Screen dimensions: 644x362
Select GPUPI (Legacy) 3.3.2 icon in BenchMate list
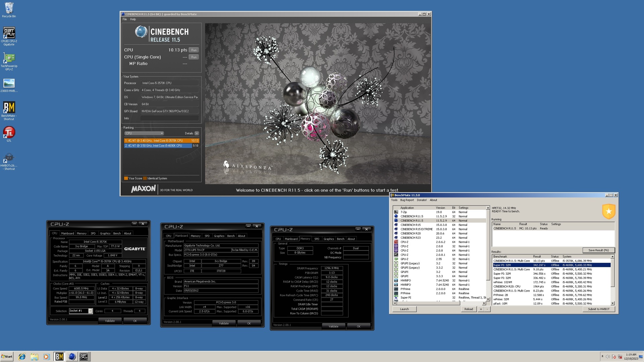(x=396, y=268)
